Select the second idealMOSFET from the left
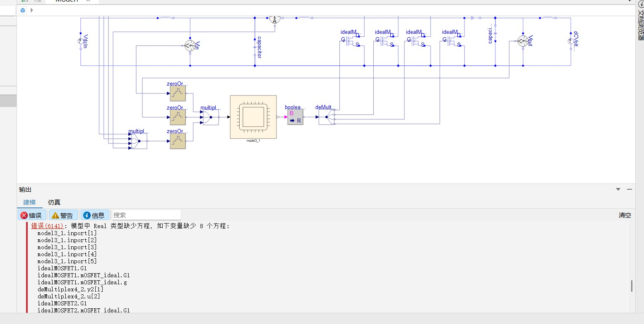The width and height of the screenshot is (644, 324). click(x=387, y=40)
